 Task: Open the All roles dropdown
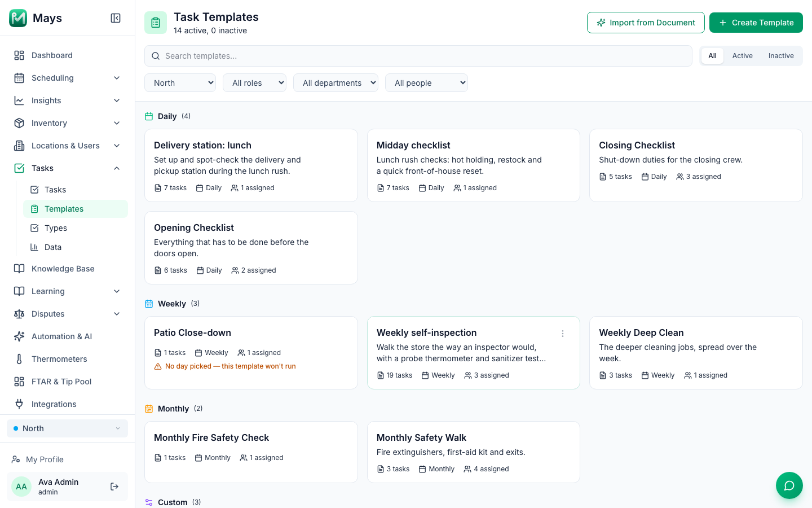click(x=254, y=83)
